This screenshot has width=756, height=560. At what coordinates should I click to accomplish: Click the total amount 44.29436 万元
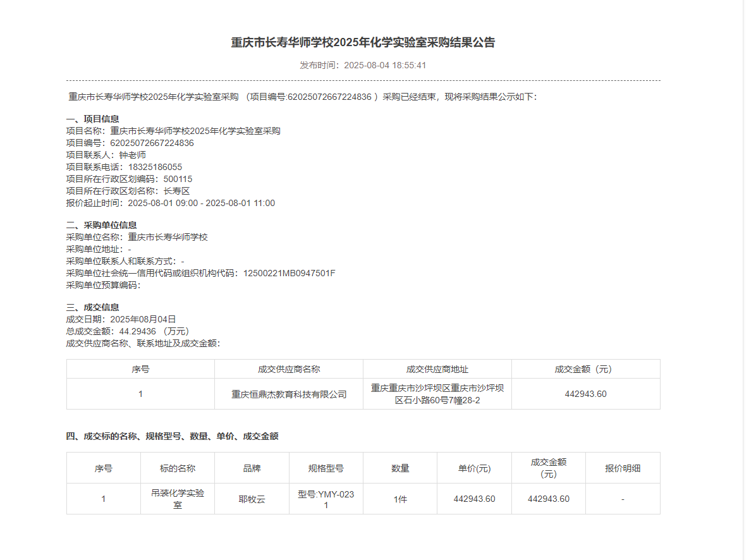[x=138, y=331]
